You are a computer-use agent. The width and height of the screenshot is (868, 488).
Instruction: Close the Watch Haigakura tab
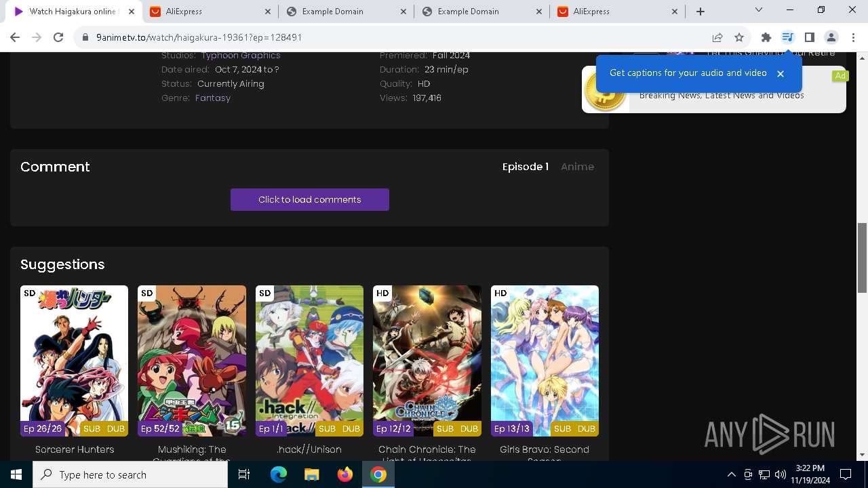pos(132,12)
